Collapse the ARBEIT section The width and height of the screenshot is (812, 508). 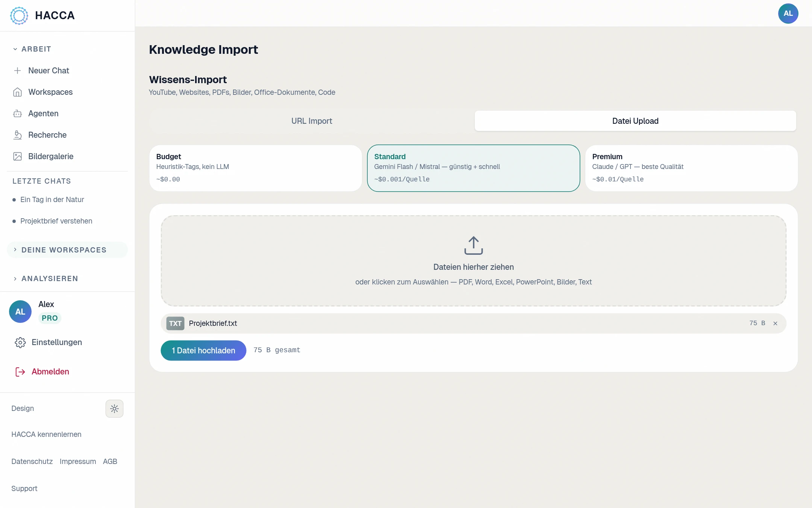(x=32, y=49)
